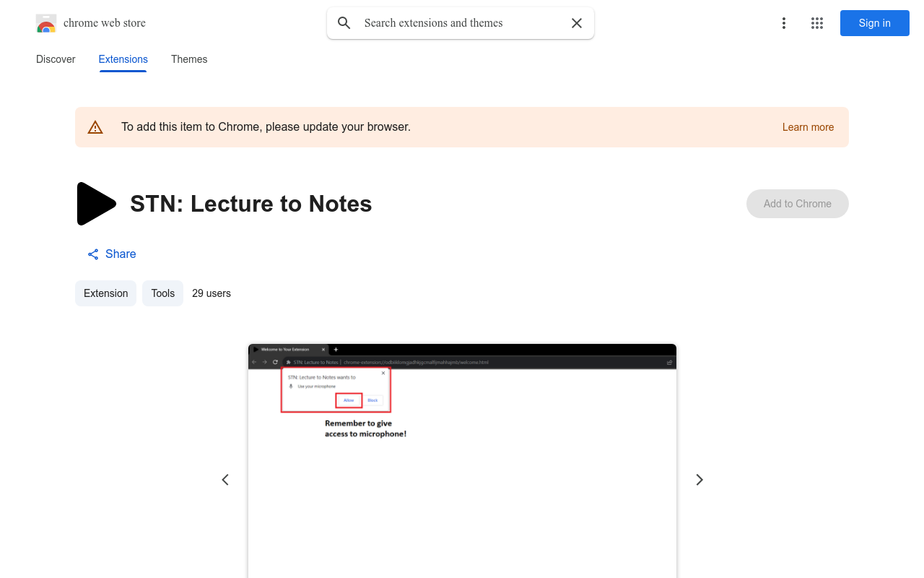The image size is (924, 578).
Task: Open the Extension category chip
Action: pos(105,293)
